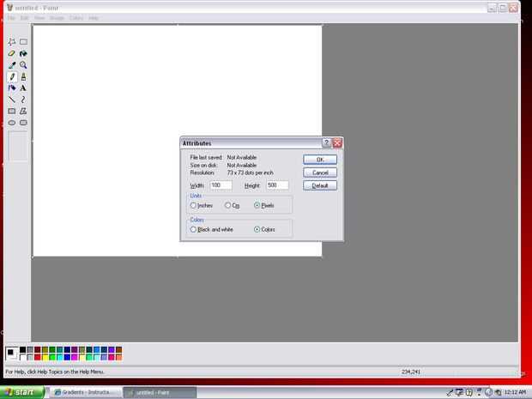532x399 pixels.
Task: Pick the Fill With Color bucket tool
Action: 23,53
